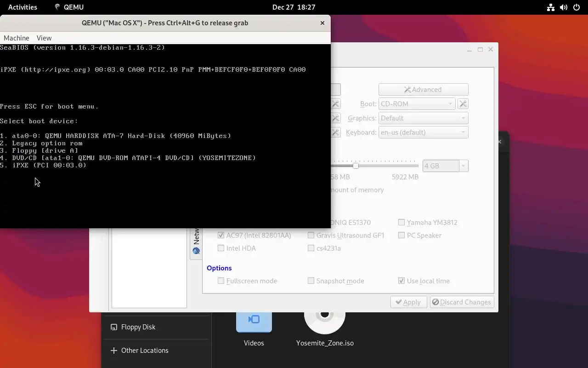Close the QEMU Mac OS X window
The height and width of the screenshot is (368, 588).
click(322, 23)
